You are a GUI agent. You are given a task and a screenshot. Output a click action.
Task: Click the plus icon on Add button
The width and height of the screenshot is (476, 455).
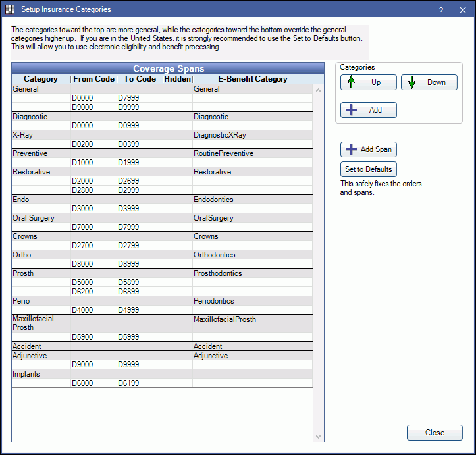[351, 109]
